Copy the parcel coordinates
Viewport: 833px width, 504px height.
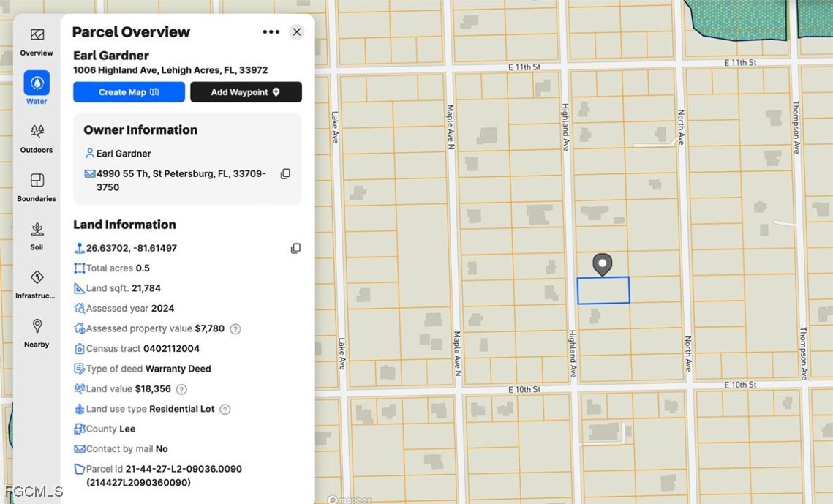tap(295, 249)
